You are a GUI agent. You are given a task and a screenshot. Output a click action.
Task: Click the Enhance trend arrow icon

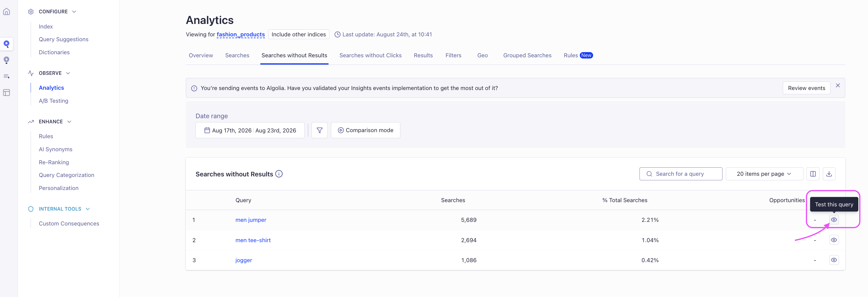point(31,122)
